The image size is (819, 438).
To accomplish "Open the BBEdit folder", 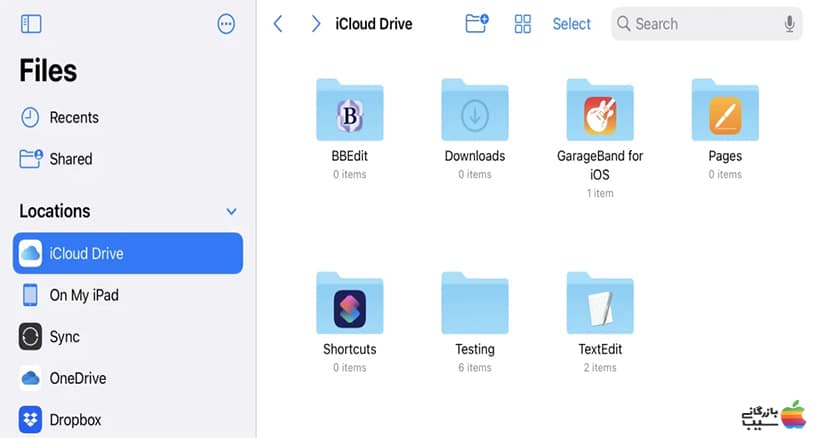I will tap(349, 110).
